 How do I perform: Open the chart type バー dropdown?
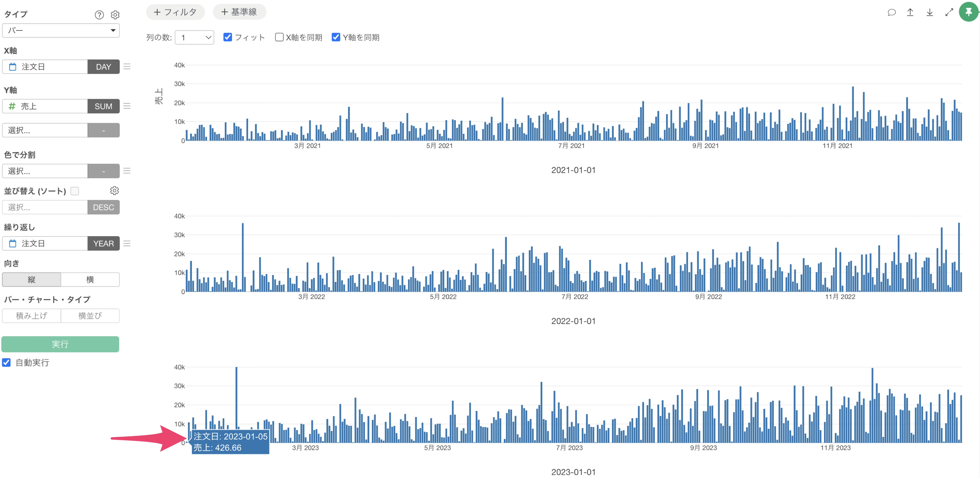point(61,30)
